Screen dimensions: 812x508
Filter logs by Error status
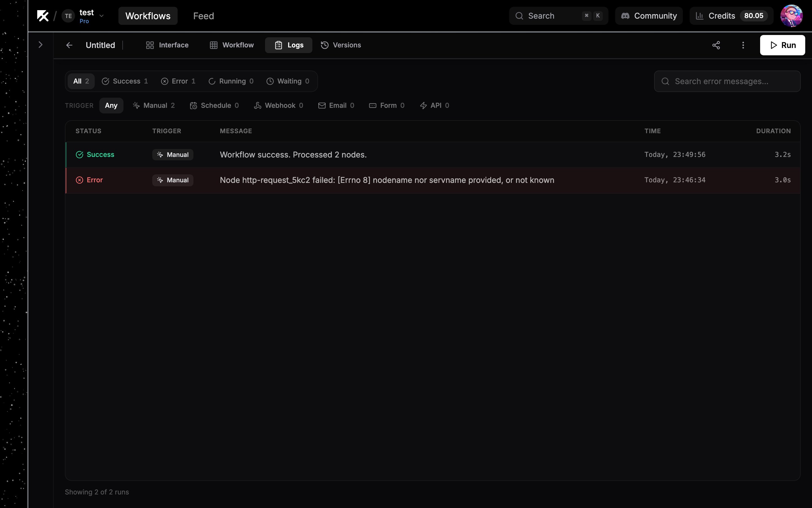(x=178, y=81)
